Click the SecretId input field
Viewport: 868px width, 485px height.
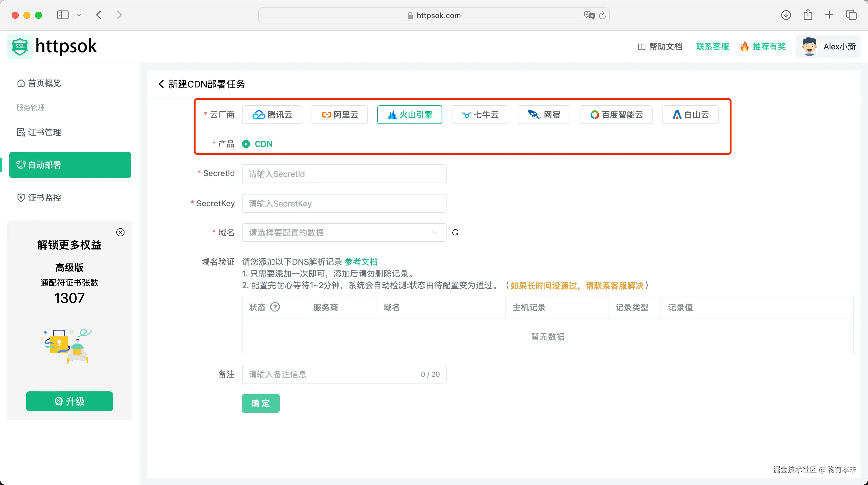[x=344, y=174]
